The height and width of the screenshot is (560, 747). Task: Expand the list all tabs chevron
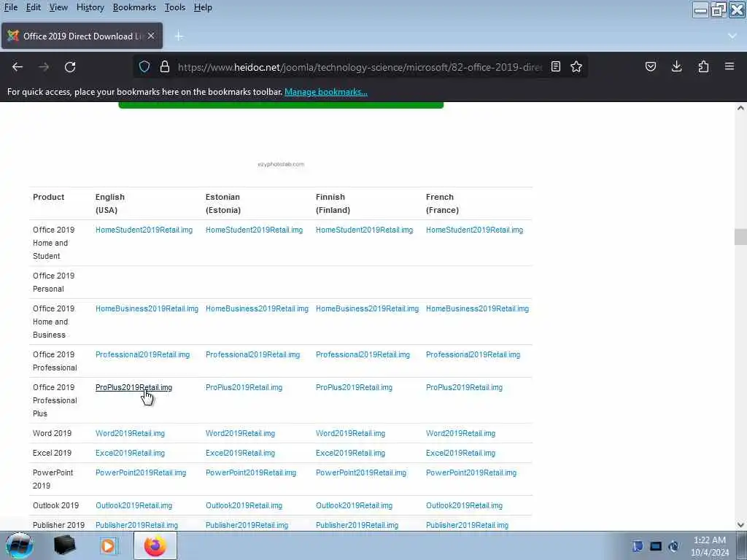click(x=732, y=36)
